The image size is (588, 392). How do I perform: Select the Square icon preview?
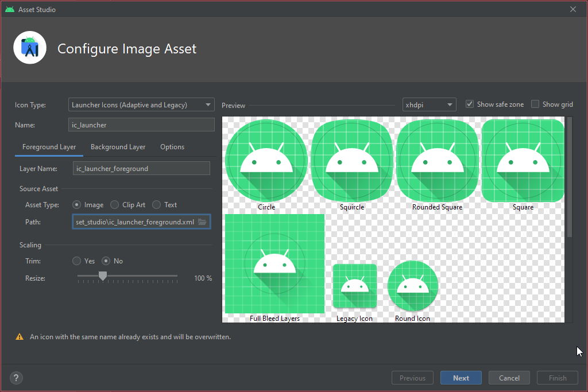tap(523, 161)
